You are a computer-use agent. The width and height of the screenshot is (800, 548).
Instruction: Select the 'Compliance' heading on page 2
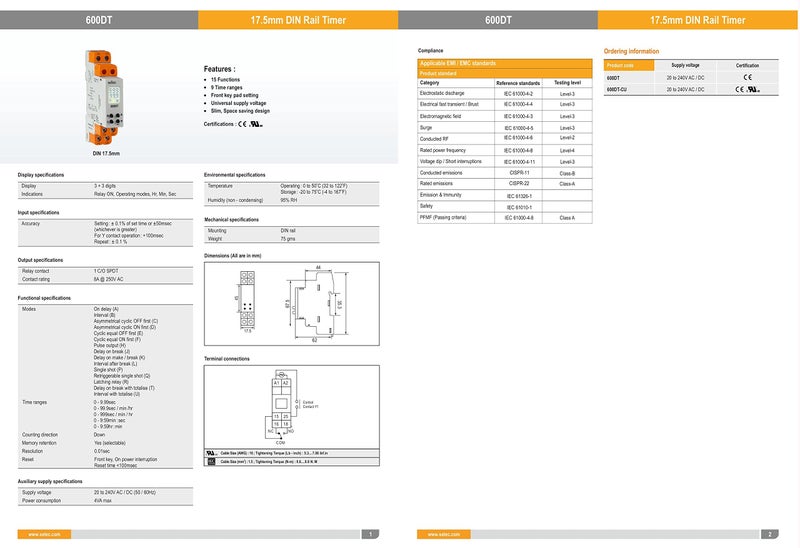point(431,51)
